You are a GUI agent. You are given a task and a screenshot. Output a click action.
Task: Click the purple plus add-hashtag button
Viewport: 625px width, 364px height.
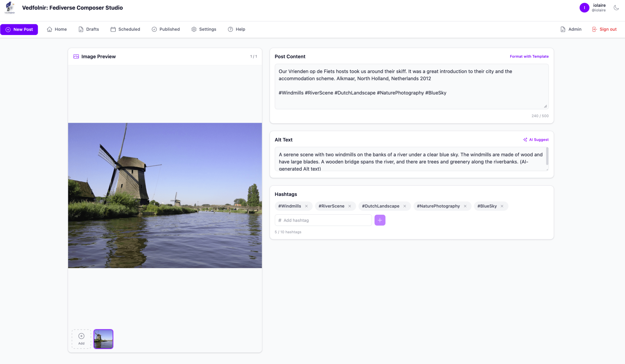point(380,220)
